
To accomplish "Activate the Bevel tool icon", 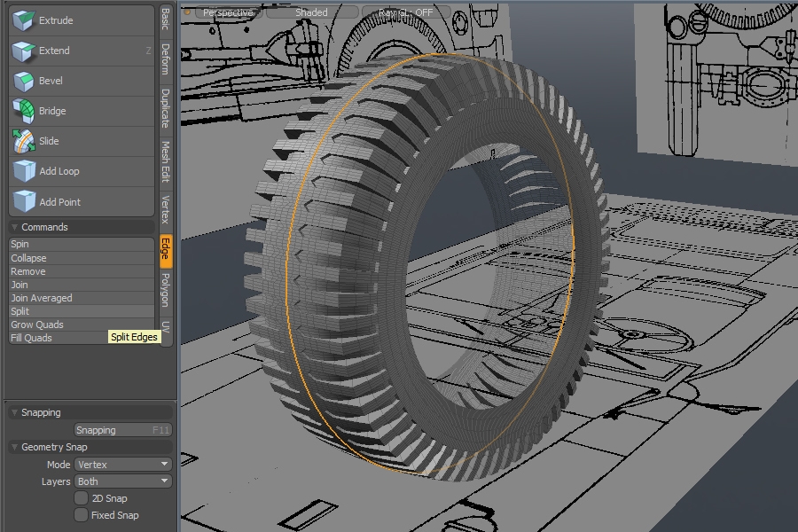I will [23, 81].
